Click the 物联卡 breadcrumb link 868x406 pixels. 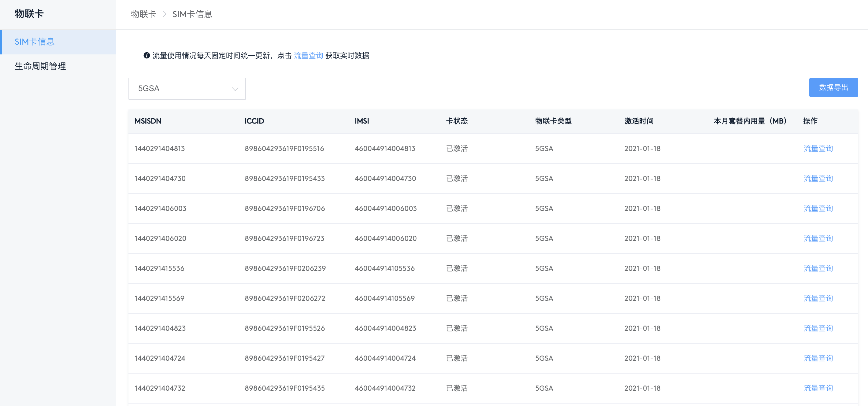[x=143, y=14]
